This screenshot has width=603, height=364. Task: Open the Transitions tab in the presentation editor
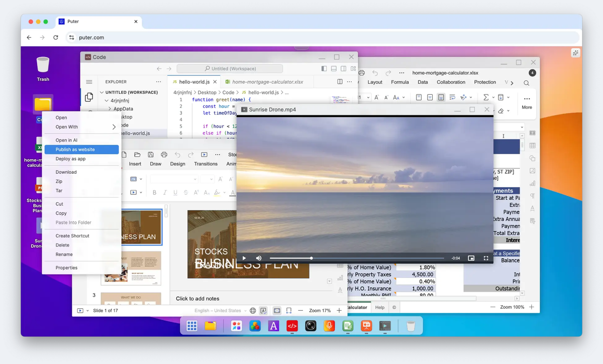coord(206,164)
